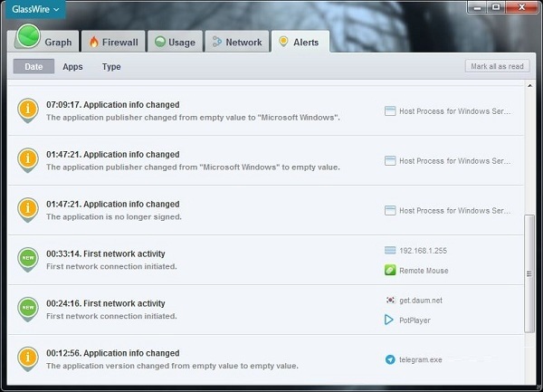Go to the Network tab
Image resolution: width=543 pixels, height=392 pixels.
[x=236, y=42]
